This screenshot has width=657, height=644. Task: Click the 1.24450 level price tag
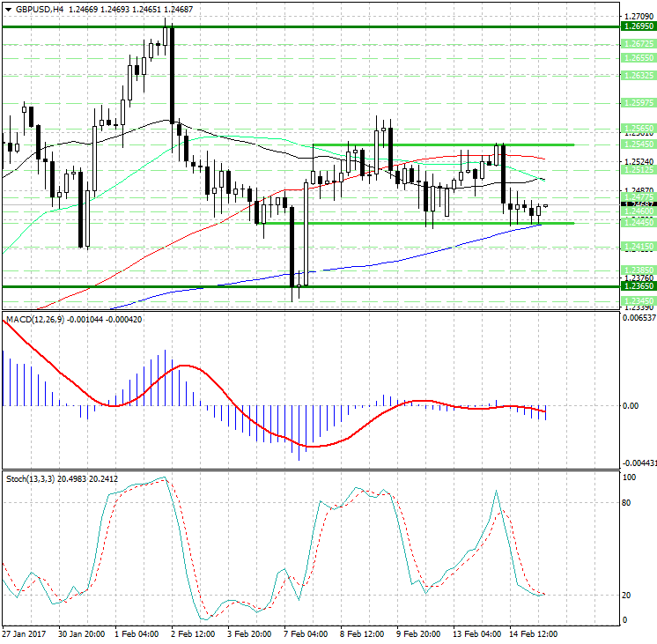click(638, 223)
